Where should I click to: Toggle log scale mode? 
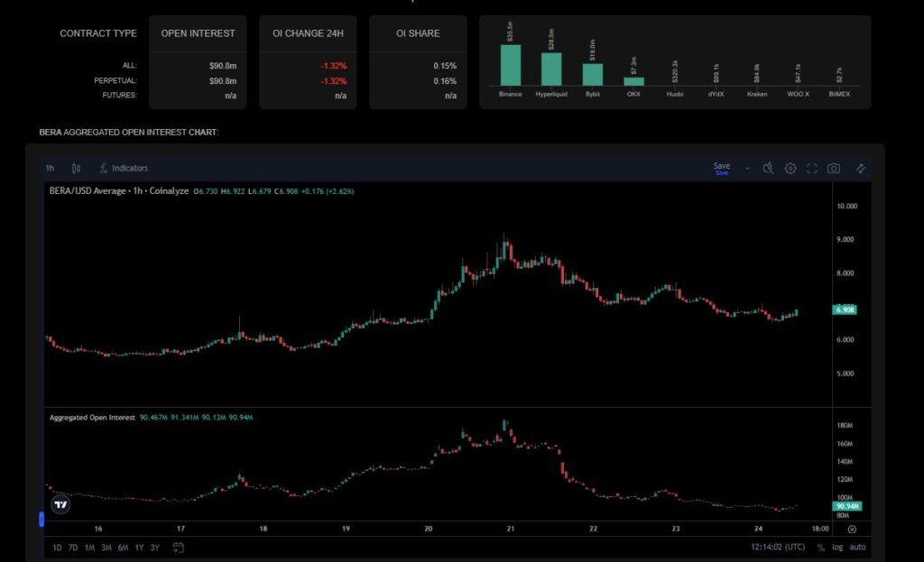tap(837, 548)
